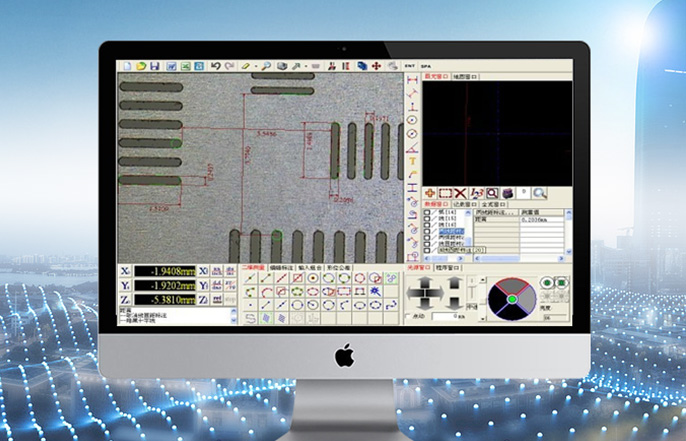
Task: Click the large magnifier icon above data table
Action: [539, 192]
